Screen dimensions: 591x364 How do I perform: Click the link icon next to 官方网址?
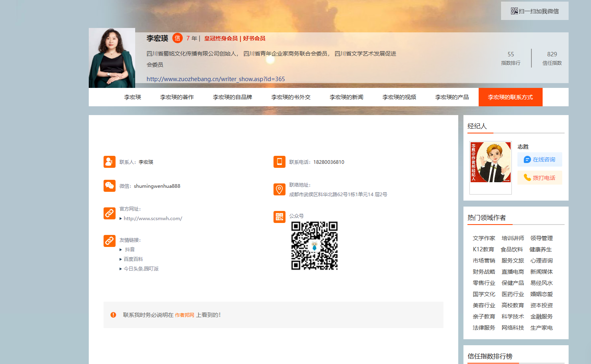[x=109, y=213]
